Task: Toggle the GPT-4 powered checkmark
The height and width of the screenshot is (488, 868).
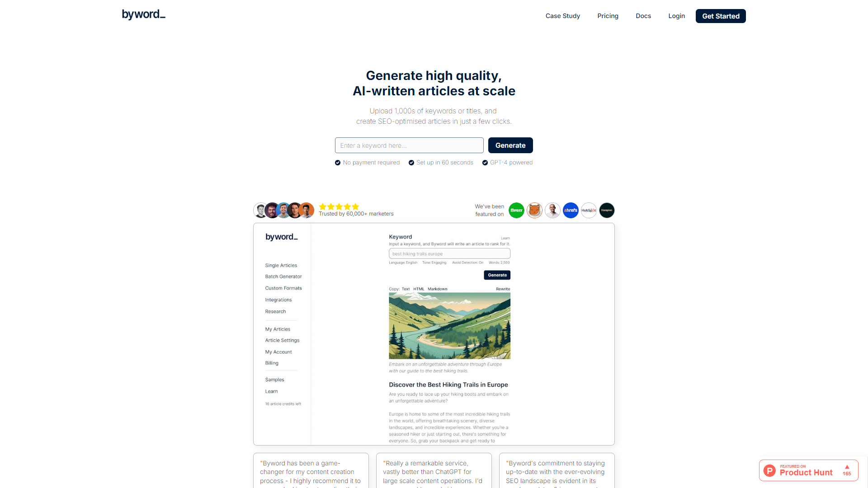Action: point(485,162)
